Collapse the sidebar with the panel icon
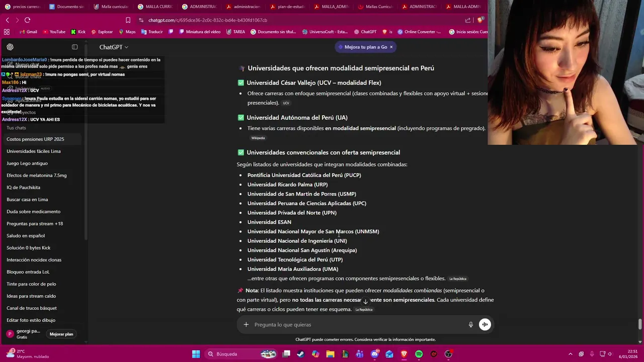 point(75,47)
